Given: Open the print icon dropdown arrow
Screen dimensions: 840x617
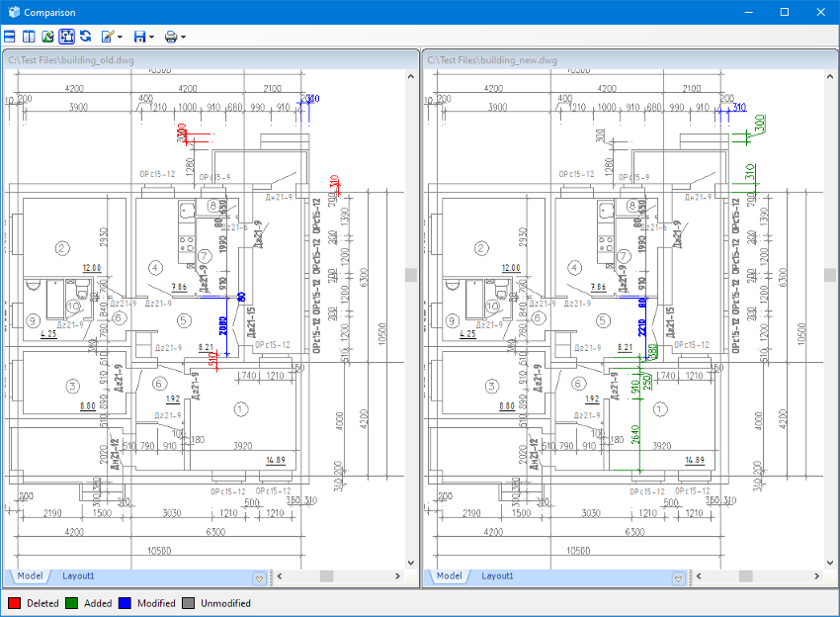Looking at the screenshot, I should (183, 37).
